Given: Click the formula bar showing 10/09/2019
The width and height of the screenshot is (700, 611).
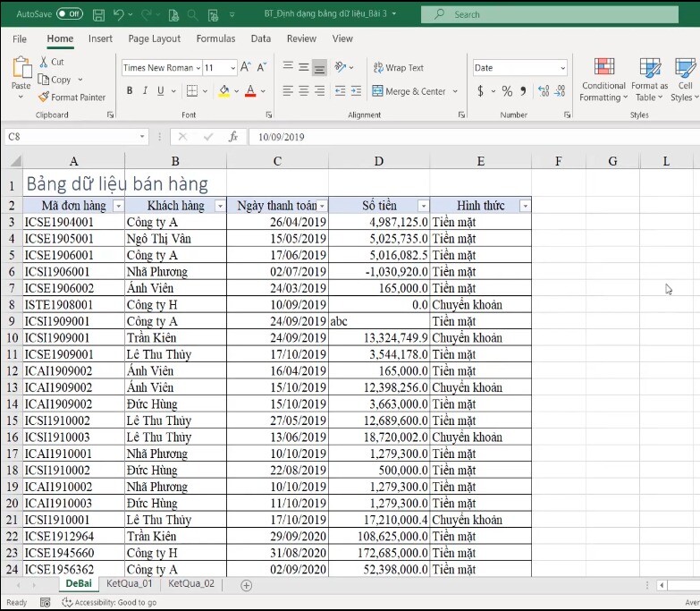Looking at the screenshot, I should point(474,137).
